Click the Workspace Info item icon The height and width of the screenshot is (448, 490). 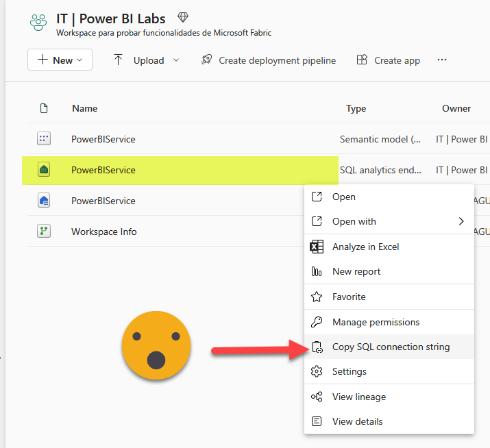[44, 232]
